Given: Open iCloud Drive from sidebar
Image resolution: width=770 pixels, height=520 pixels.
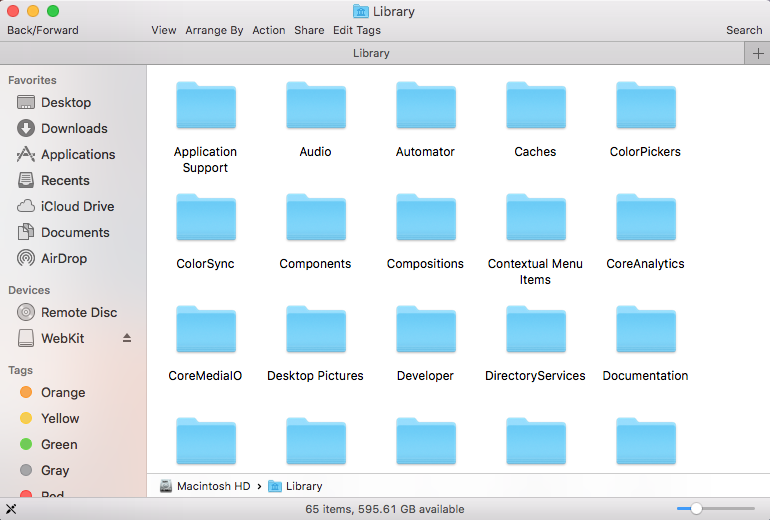Looking at the screenshot, I should point(77,206).
